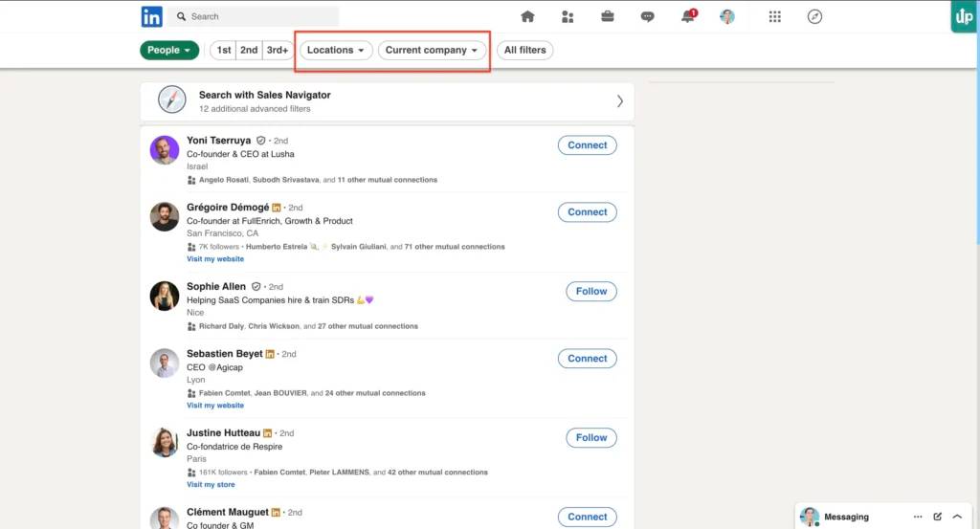Connect with Yoni Tserruya
This screenshot has width=980, height=529.
(x=587, y=145)
